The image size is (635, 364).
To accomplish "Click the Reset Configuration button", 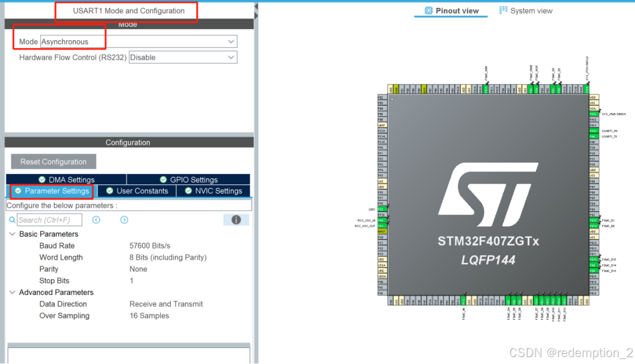I will (x=53, y=161).
